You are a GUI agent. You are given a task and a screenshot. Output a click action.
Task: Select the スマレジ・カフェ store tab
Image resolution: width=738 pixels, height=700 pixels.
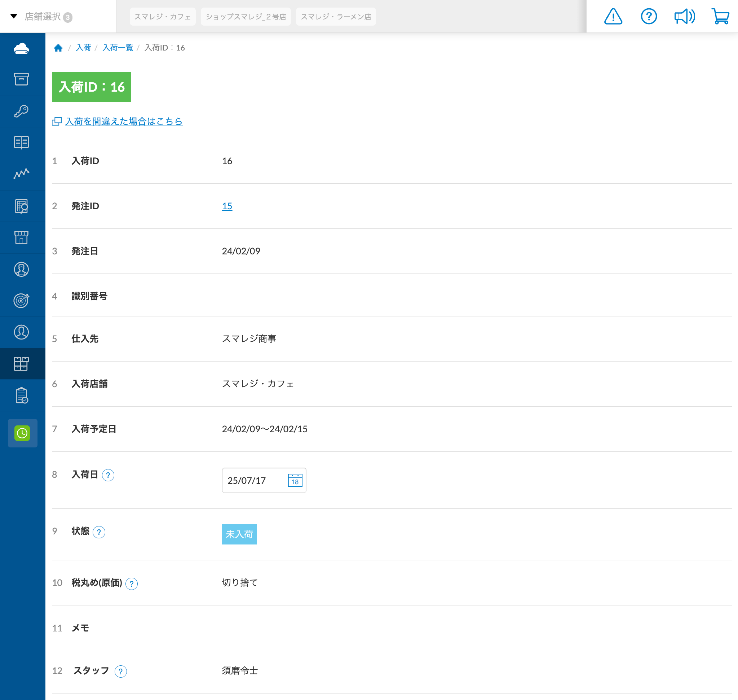point(163,17)
